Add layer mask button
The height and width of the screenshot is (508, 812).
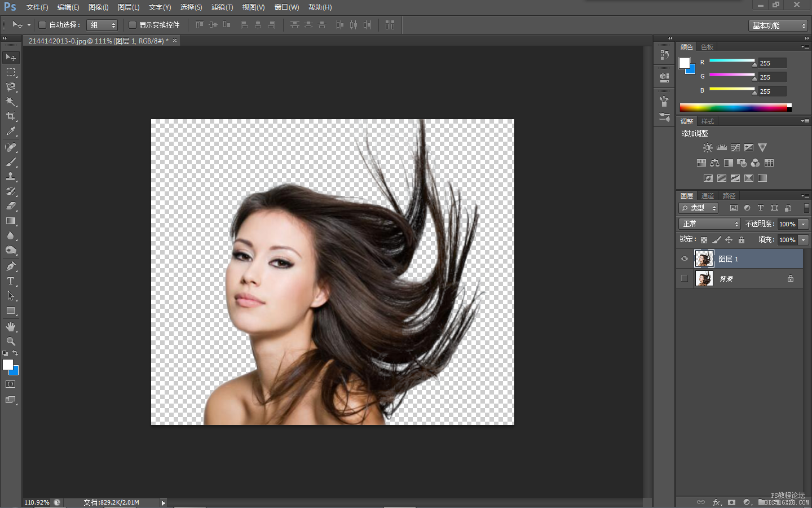click(731, 502)
